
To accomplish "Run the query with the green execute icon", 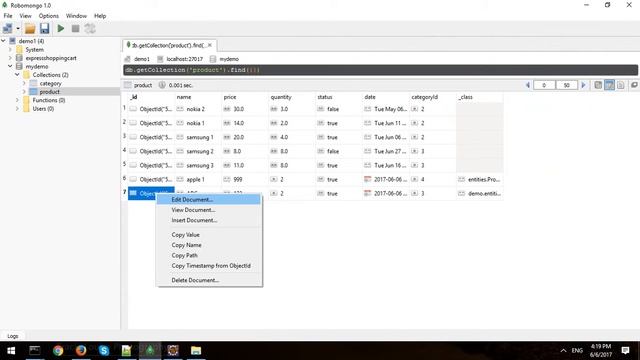I will coord(61,29).
